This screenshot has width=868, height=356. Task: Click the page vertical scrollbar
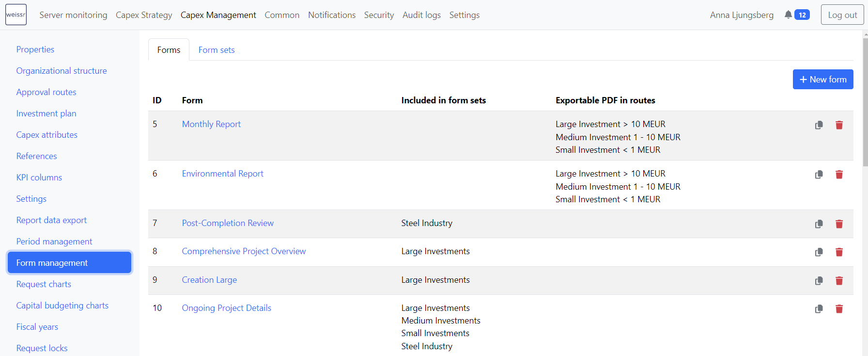coord(865,102)
